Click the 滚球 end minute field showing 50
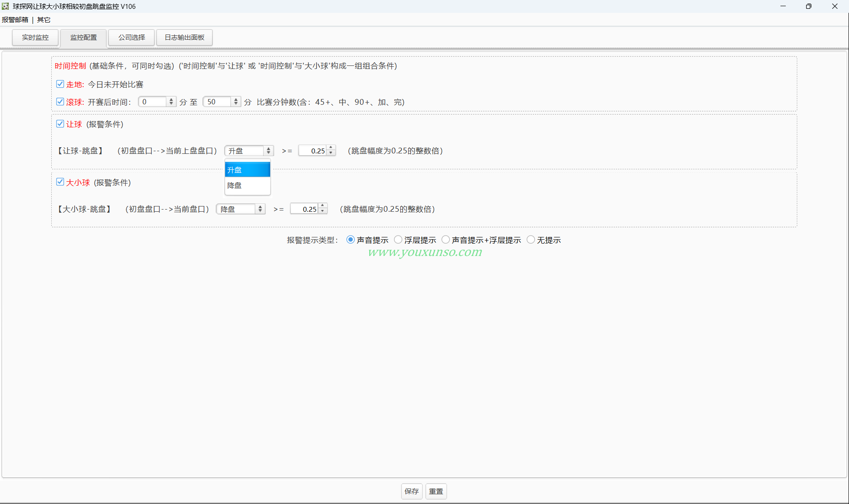This screenshot has height=504, width=849. (217, 102)
